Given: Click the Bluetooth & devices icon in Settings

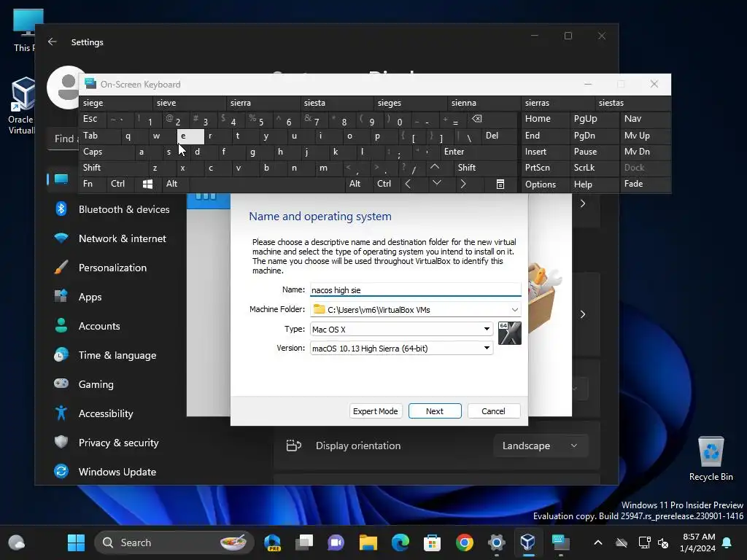Looking at the screenshot, I should 61,209.
